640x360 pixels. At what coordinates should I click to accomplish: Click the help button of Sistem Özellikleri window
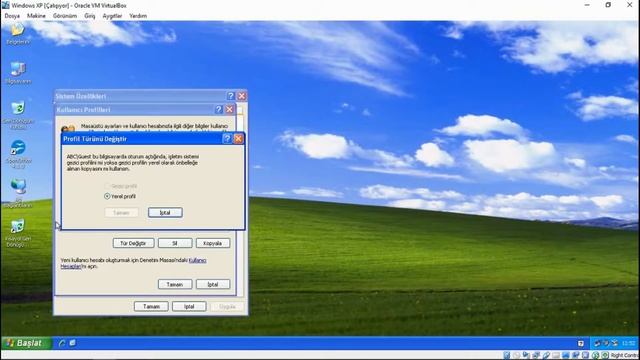click(231, 96)
